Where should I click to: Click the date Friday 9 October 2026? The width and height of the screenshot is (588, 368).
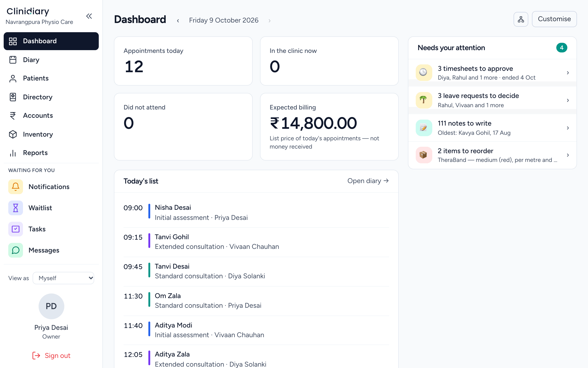223,20
